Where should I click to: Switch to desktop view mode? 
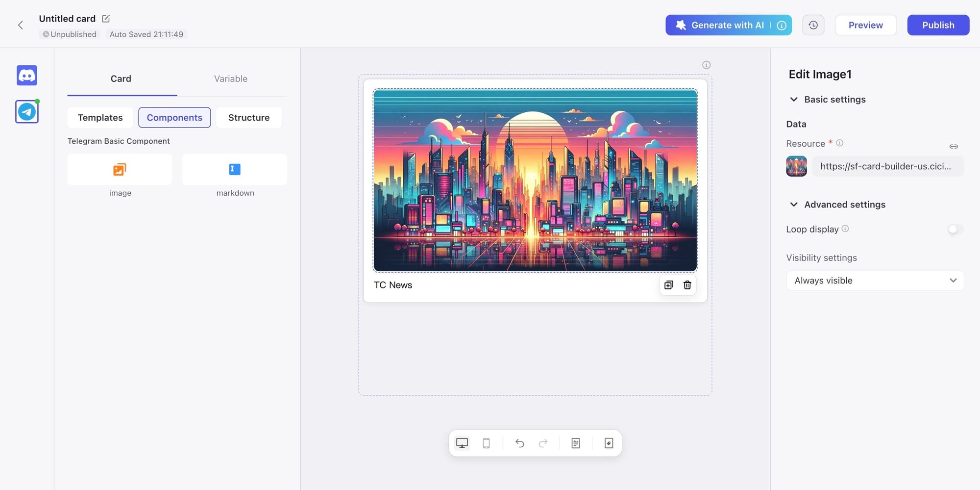(x=462, y=443)
